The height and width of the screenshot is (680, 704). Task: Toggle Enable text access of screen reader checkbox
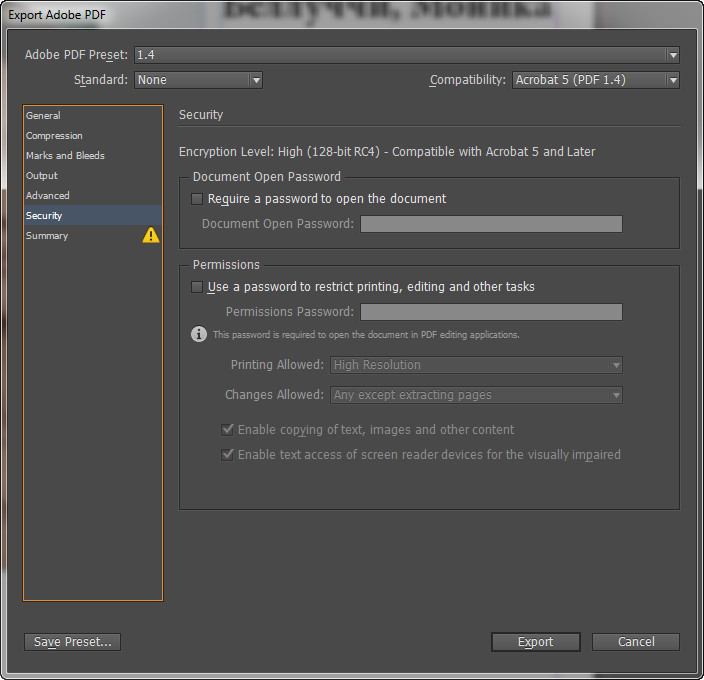227,455
